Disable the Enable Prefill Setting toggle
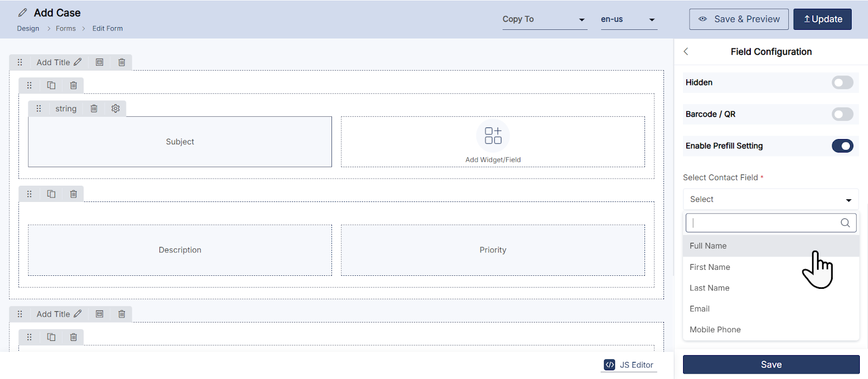The height and width of the screenshot is (379, 868). pyautogui.click(x=842, y=146)
